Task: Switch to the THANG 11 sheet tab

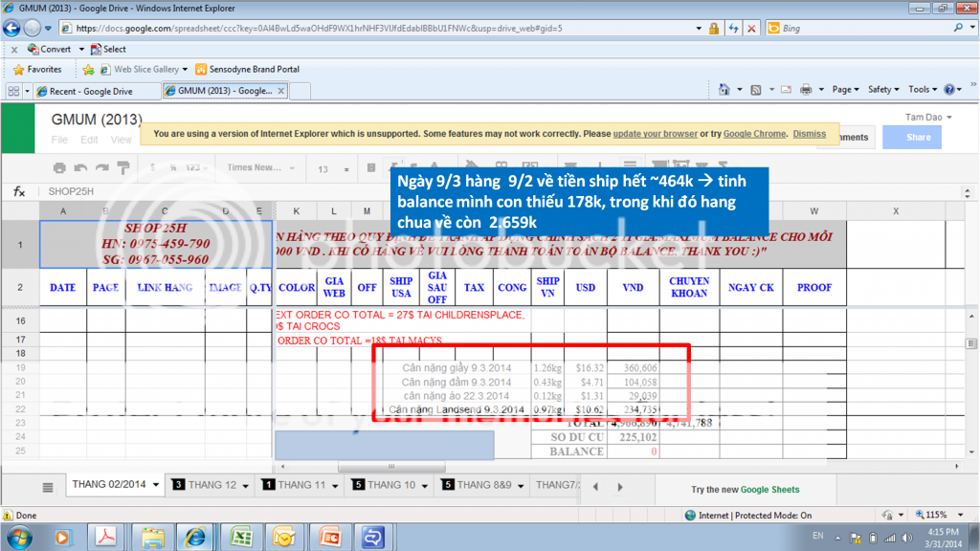Action: coord(301,485)
